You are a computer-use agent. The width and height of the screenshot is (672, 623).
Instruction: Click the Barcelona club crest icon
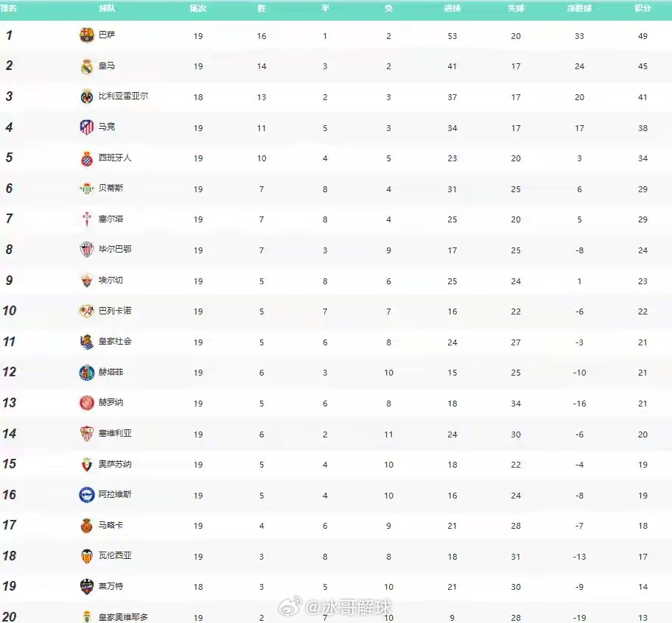coord(86,35)
